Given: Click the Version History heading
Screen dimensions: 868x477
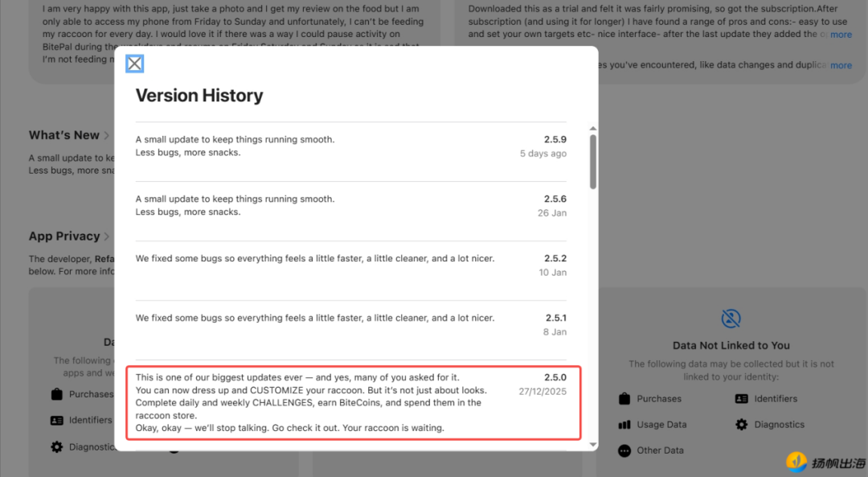Looking at the screenshot, I should (199, 95).
